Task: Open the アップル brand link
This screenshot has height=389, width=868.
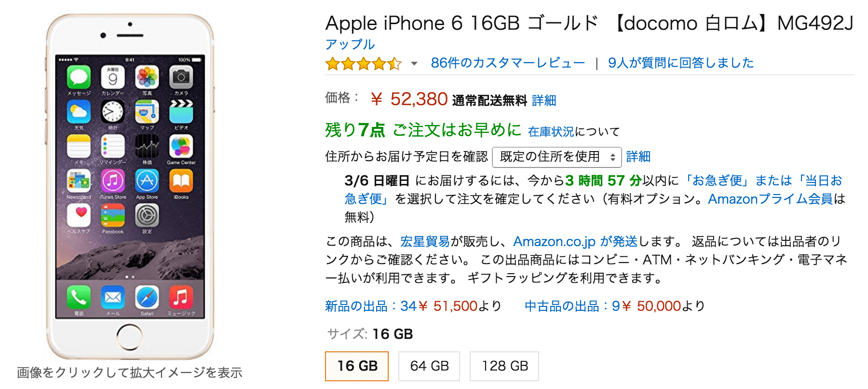Action: 350,44
